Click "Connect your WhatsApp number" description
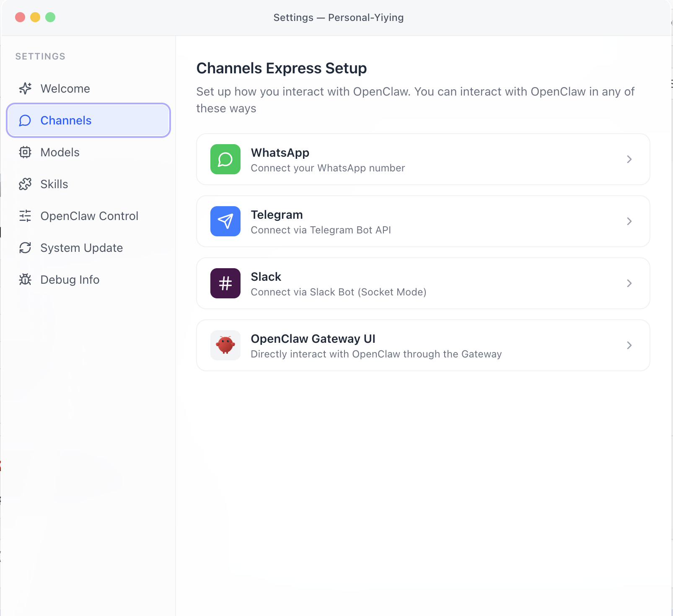This screenshot has height=616, width=673. 328,168
